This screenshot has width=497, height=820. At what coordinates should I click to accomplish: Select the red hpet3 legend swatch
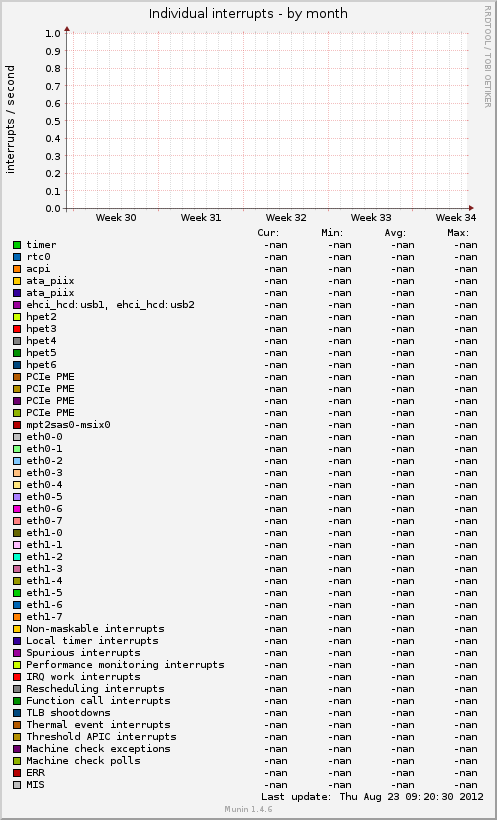click(17, 329)
